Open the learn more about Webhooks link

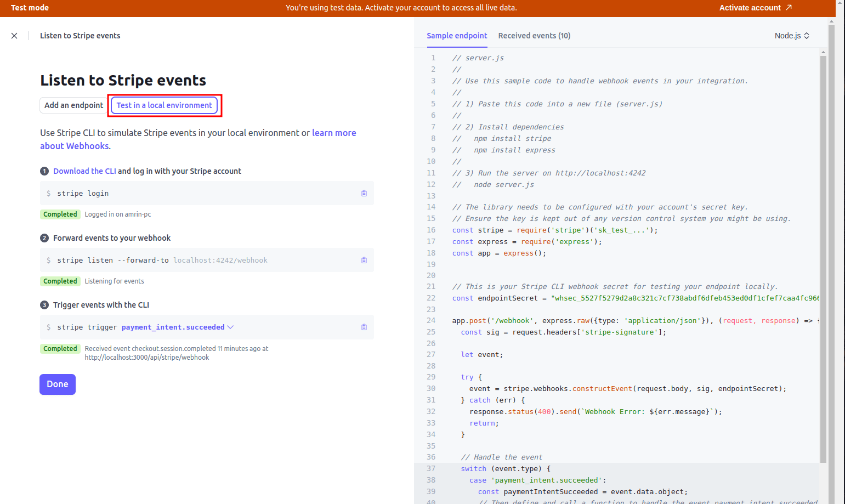pyautogui.click(x=334, y=132)
